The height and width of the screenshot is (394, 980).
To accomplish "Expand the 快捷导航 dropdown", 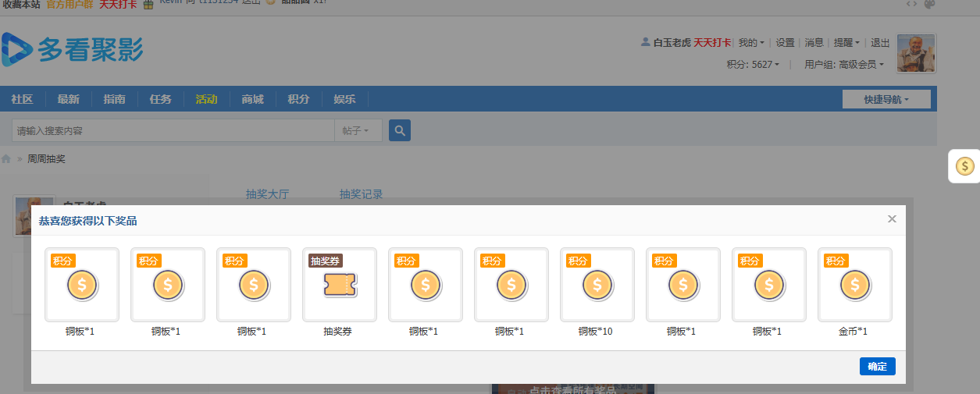I will (x=886, y=99).
